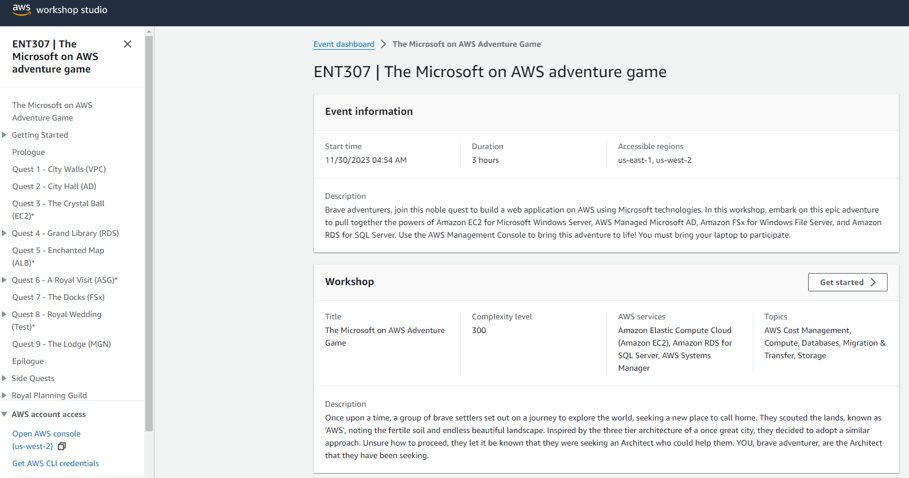Open AWS console (us-west-2) link
This screenshot has height=478, width=909.
(x=46, y=440)
